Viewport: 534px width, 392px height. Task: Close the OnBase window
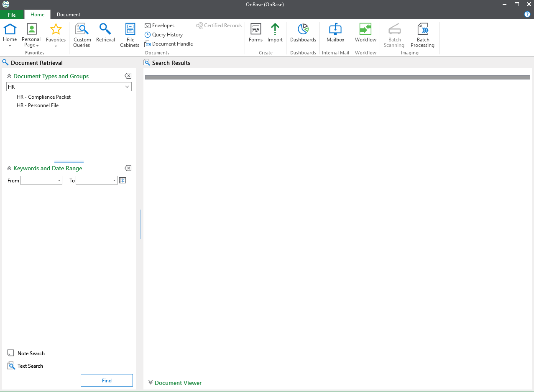click(x=529, y=4)
